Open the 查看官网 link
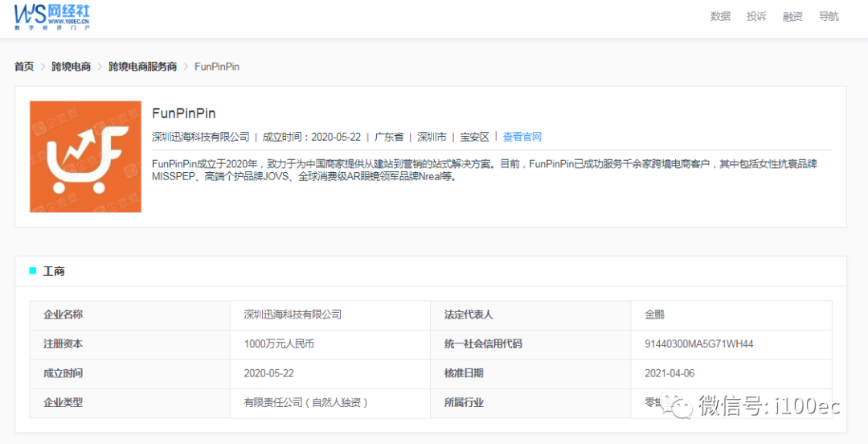Viewport: 868px width, 444px height. tap(522, 137)
